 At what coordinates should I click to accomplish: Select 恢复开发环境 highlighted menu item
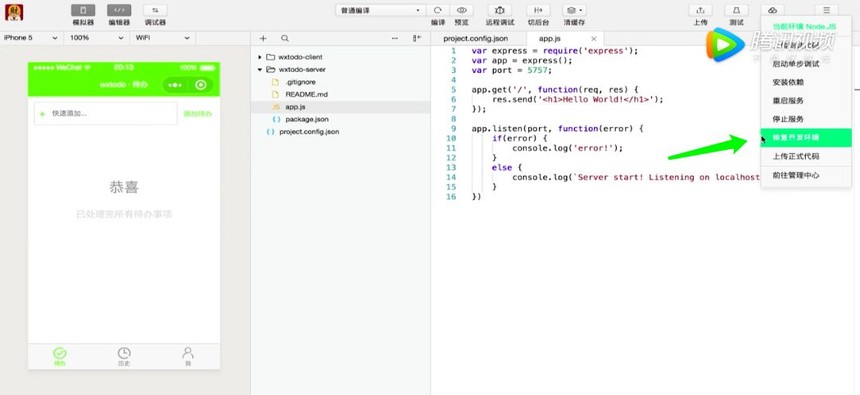(x=806, y=138)
